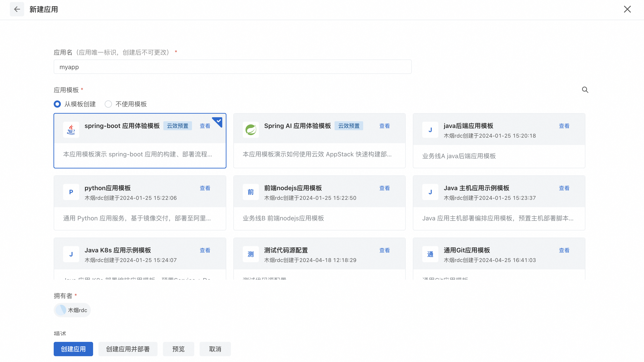
Task: Click the 前 icon of 前端nodejs应用模板
Action: (x=250, y=192)
